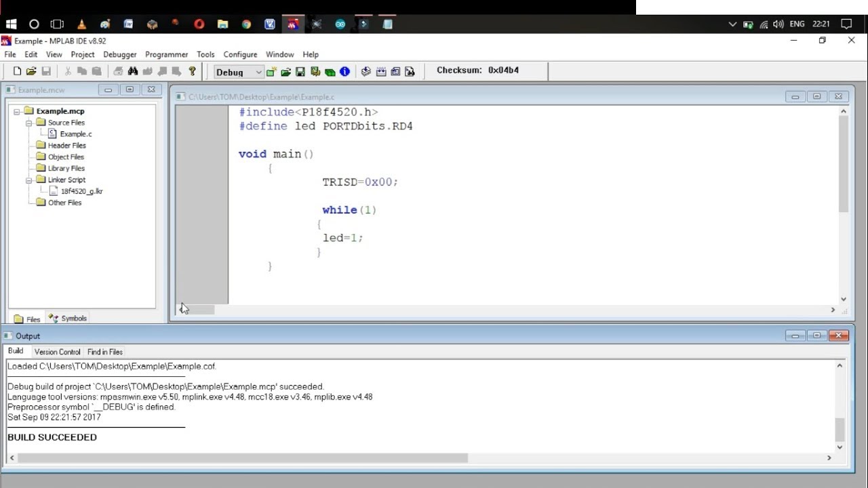This screenshot has height=488, width=868.
Task: Open the Configure menu
Action: click(x=240, y=54)
